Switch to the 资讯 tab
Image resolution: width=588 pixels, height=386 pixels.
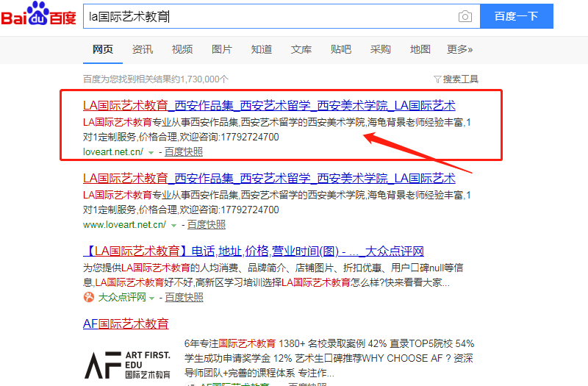[143, 49]
